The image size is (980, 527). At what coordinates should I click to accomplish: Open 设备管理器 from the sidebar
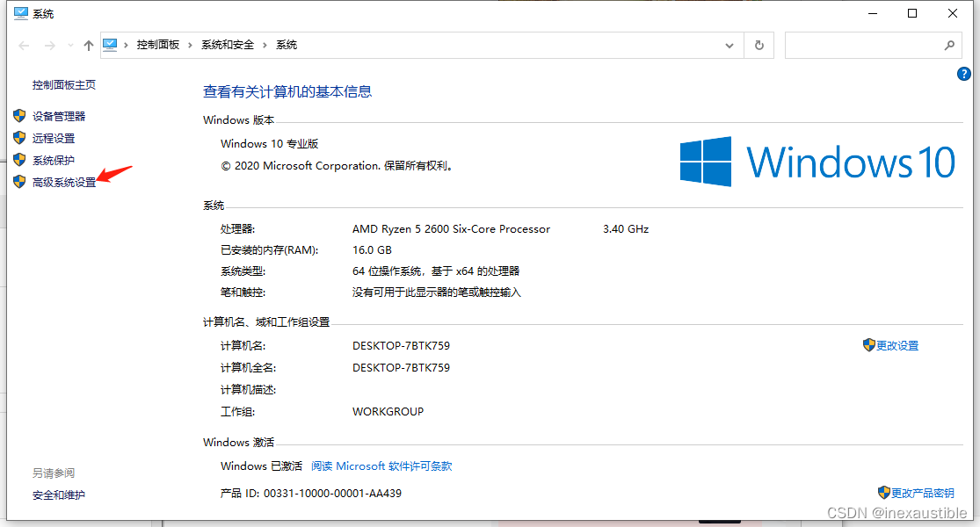[x=59, y=116]
